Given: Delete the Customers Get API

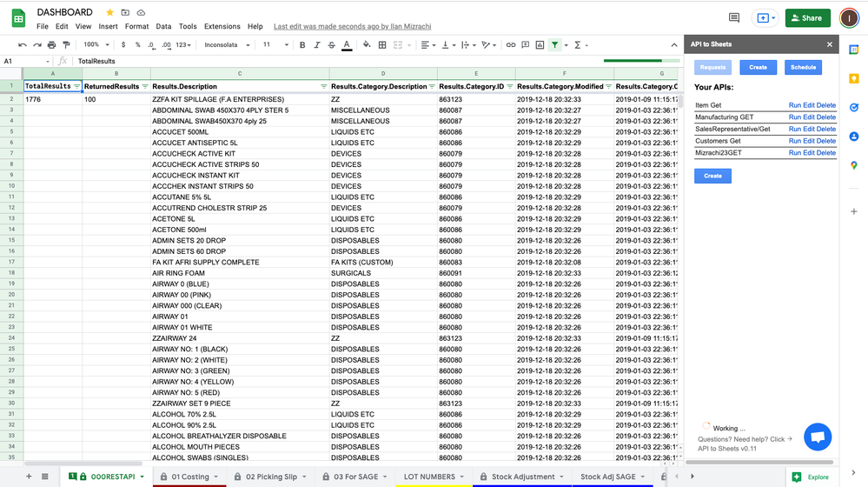Looking at the screenshot, I should [826, 141].
